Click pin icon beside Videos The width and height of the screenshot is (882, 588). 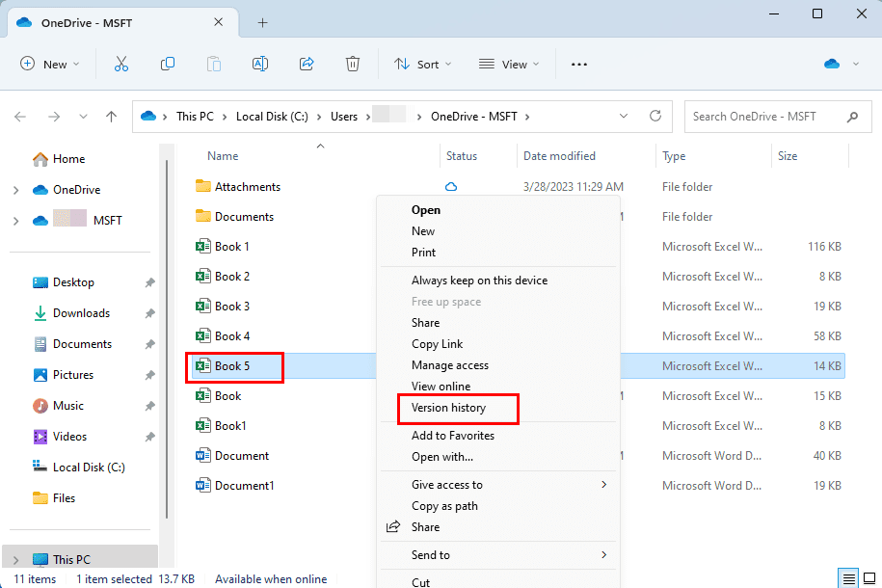149,437
